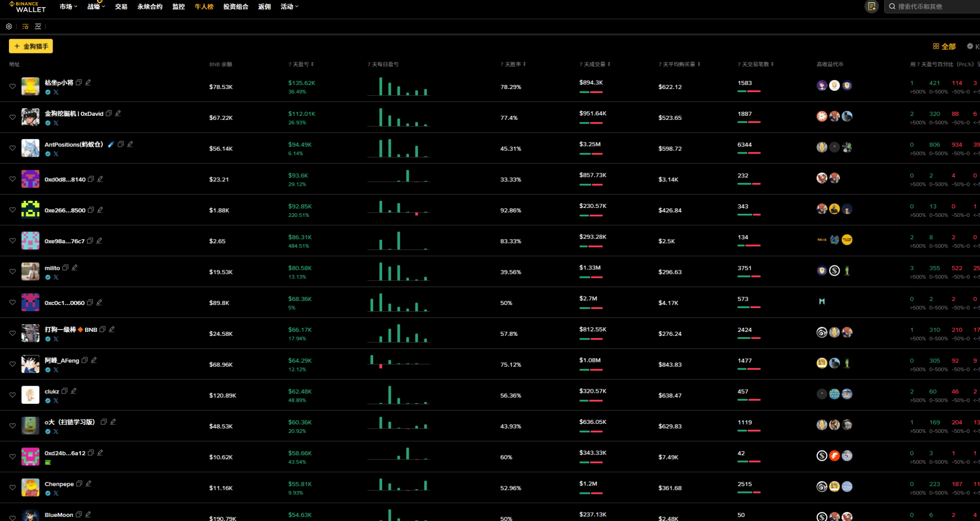Viewport: 980px width, 521px height.
Task: Click the starred watchlist icon in the sub-toolbar
Action: tap(25, 27)
